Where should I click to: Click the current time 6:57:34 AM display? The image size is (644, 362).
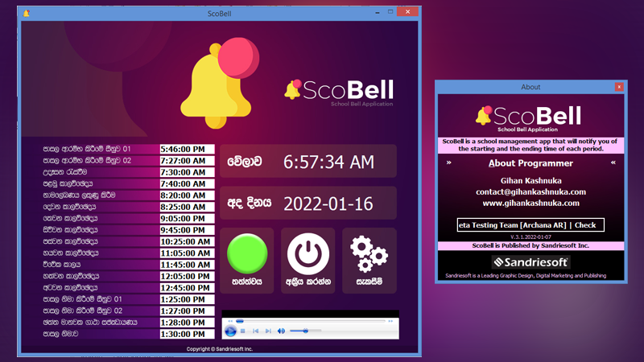tap(328, 162)
